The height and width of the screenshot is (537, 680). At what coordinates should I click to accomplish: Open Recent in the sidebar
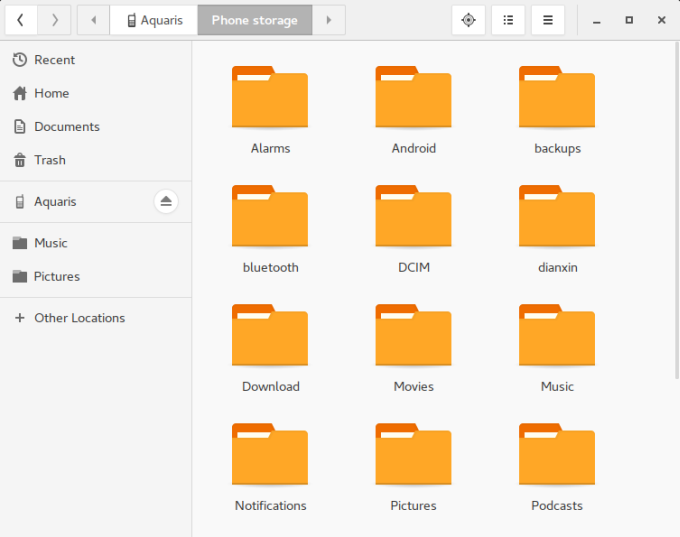pyautogui.click(x=54, y=60)
